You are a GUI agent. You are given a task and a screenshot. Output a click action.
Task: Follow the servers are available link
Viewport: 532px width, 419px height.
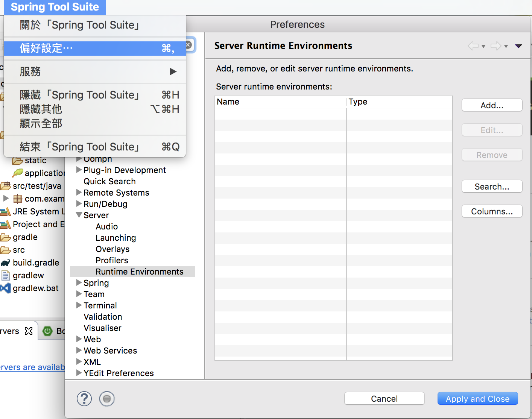pos(32,367)
